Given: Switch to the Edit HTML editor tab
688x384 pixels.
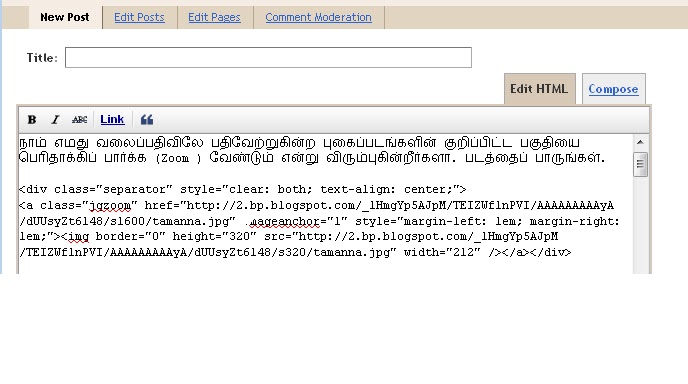Looking at the screenshot, I should [x=539, y=89].
